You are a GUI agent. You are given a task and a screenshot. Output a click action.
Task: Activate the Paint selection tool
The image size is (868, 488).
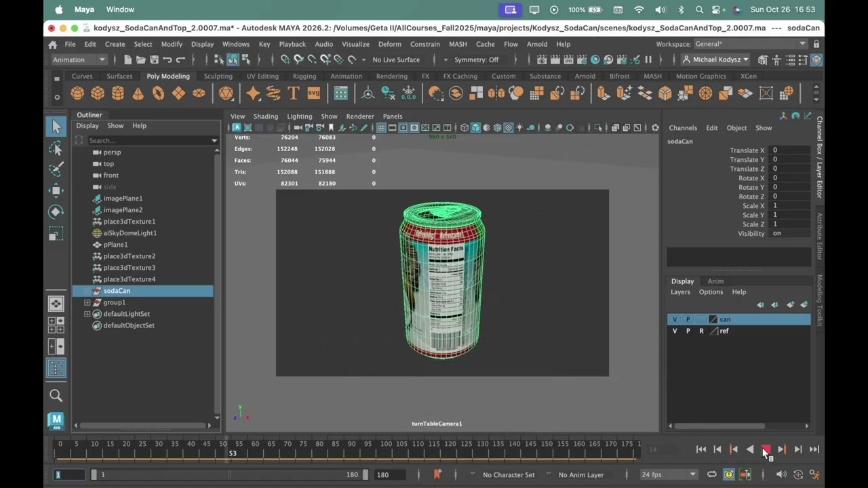click(x=56, y=169)
